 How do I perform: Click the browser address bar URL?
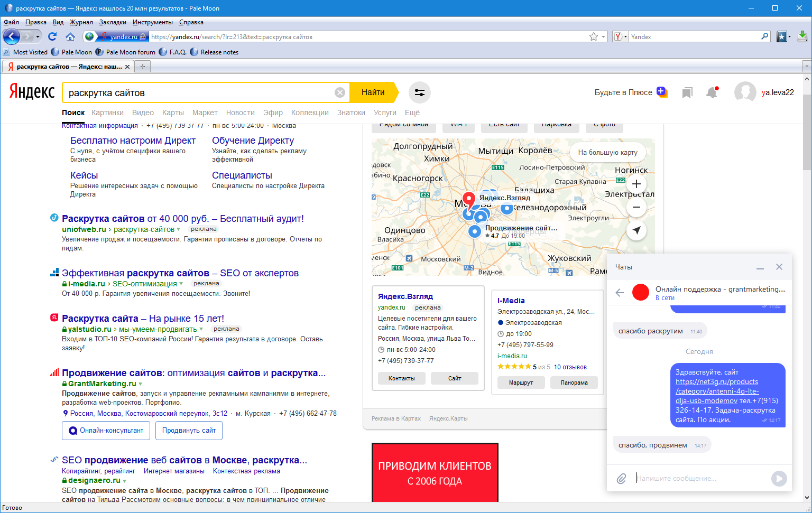(x=368, y=37)
